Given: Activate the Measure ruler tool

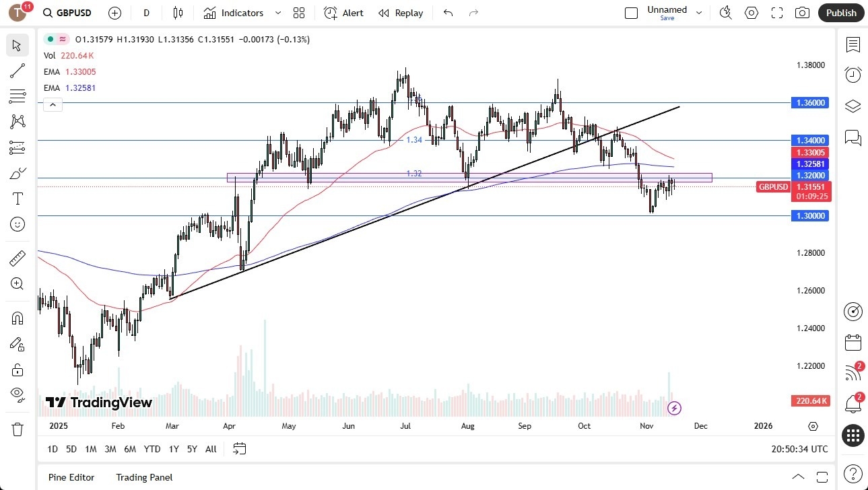Looking at the screenshot, I should [x=17, y=258].
